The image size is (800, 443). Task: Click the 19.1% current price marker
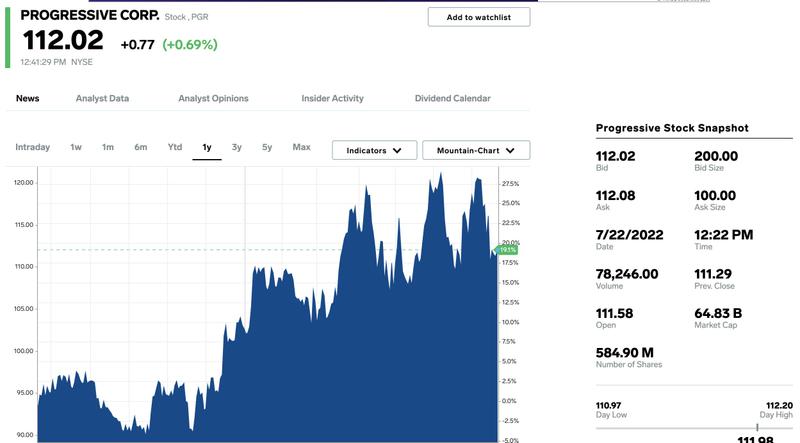[506, 250]
